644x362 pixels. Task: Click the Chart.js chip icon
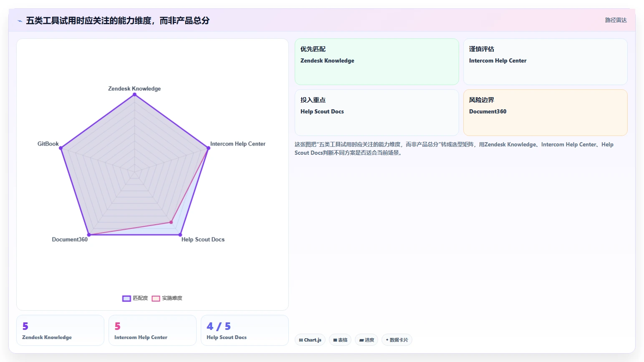pos(301,340)
